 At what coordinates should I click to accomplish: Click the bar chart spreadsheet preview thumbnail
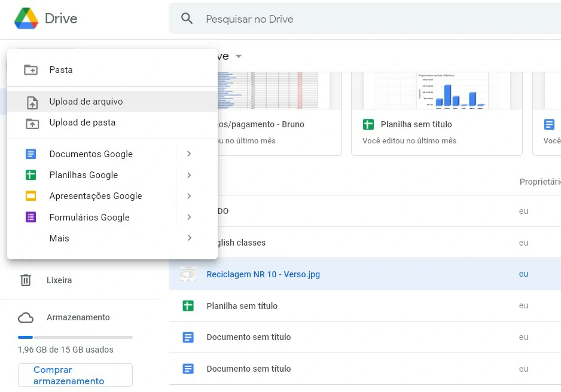tap(437, 91)
